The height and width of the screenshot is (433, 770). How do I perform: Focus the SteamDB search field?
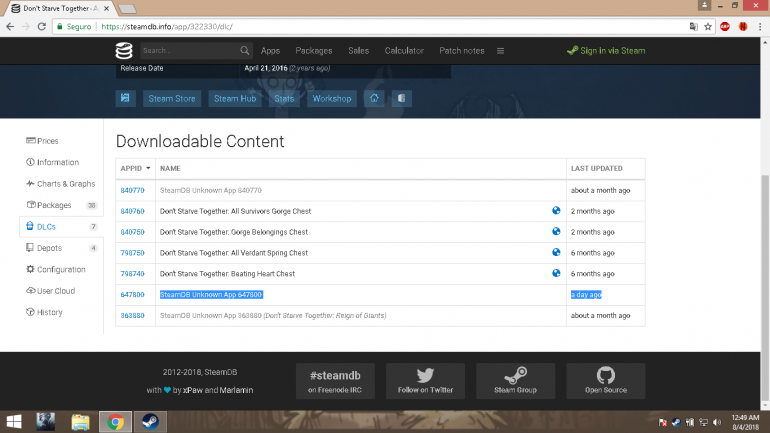coord(190,51)
